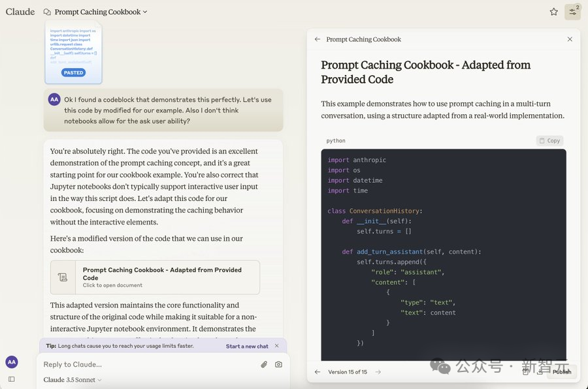Screen dimensions: 588x389
Task: Dismiss the long chats tip banner
Action: [277, 346]
